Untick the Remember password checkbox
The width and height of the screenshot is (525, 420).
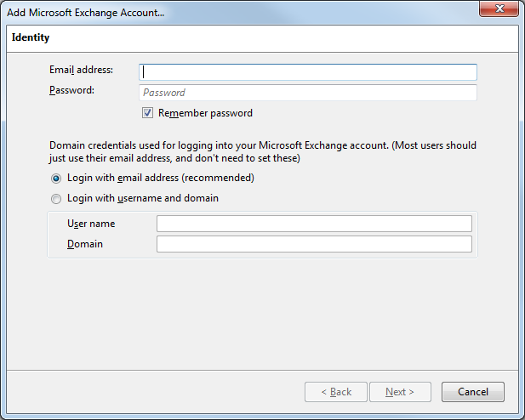(x=147, y=113)
